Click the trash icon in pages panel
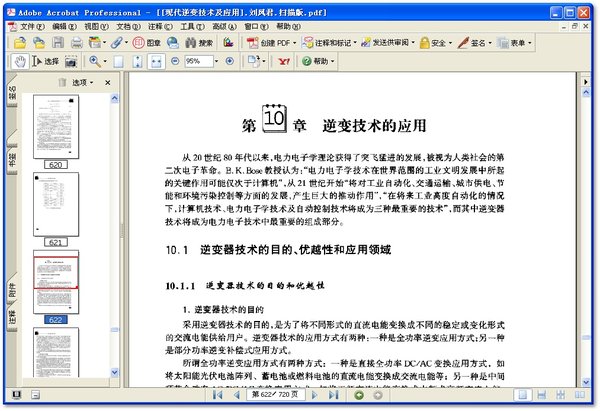The height and width of the screenshot is (411, 600). (x=62, y=82)
